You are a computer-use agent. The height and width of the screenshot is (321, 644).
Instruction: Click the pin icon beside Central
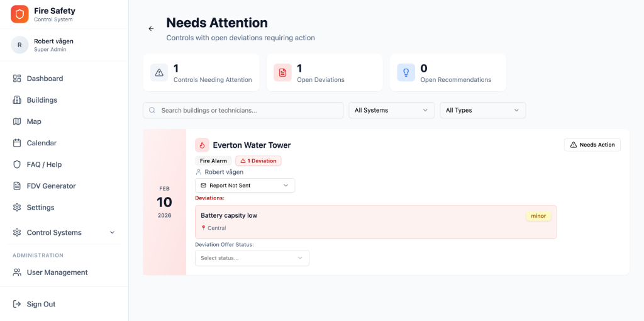[x=203, y=228]
